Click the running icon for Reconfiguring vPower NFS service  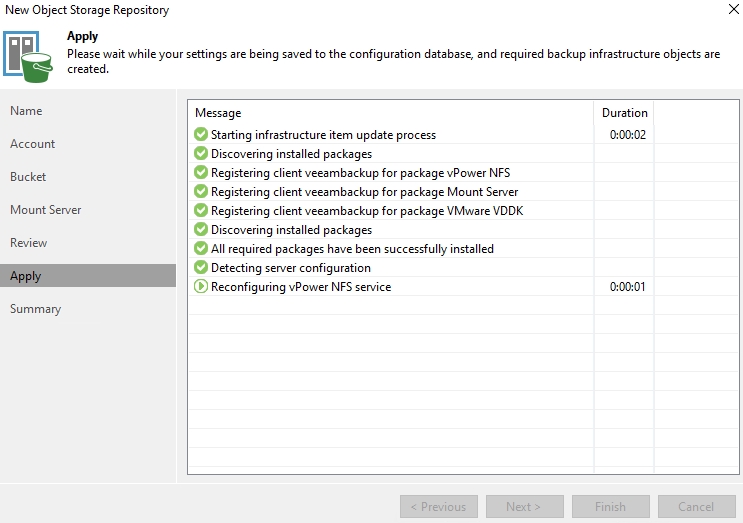[201, 287]
